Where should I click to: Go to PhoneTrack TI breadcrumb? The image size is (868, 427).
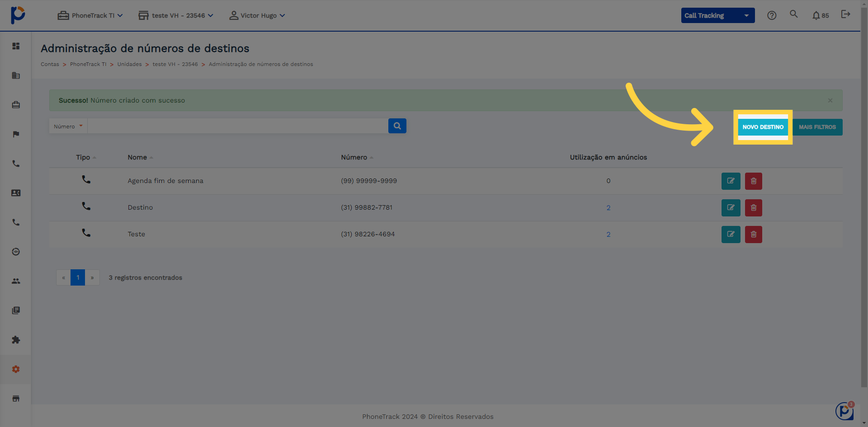tap(88, 64)
